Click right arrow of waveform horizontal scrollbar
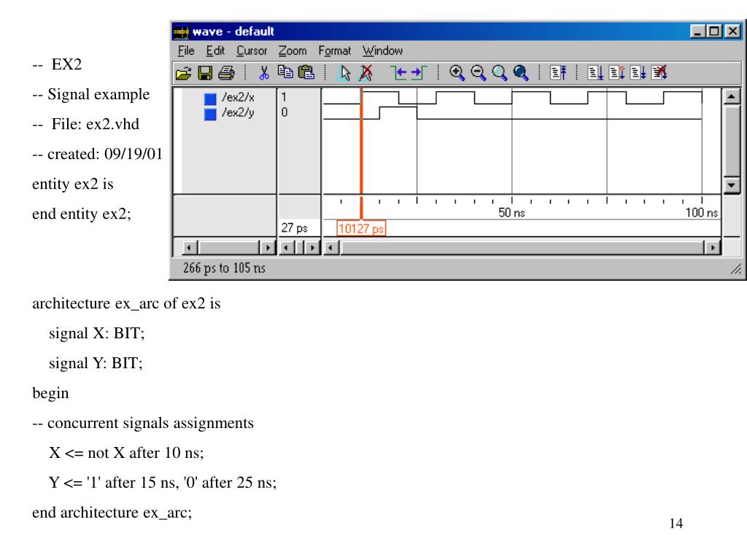This screenshot has width=747, height=560. (713, 248)
